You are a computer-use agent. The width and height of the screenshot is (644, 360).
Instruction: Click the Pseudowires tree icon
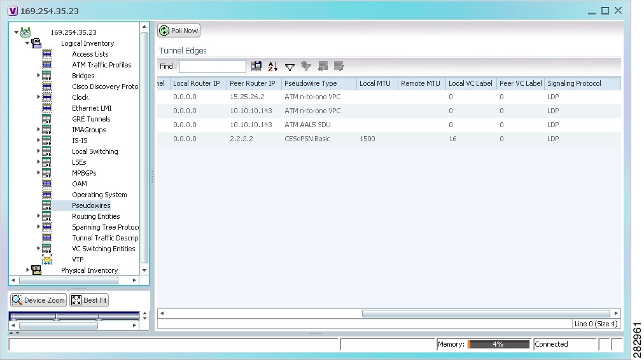[x=47, y=205]
